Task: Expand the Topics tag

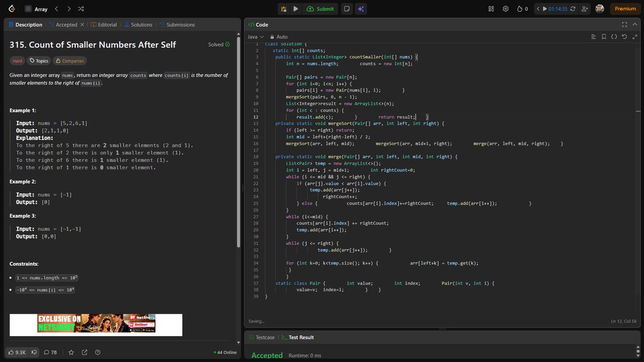Action: pyautogui.click(x=39, y=61)
